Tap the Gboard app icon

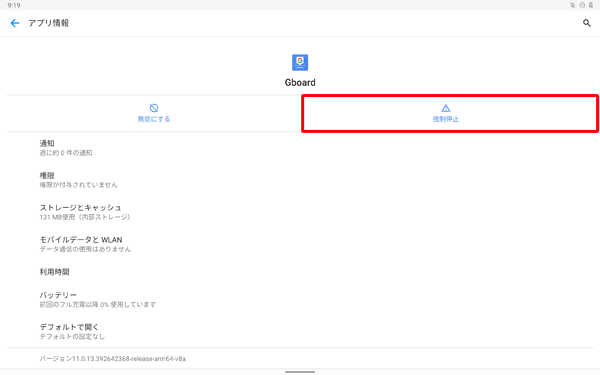pos(300,62)
